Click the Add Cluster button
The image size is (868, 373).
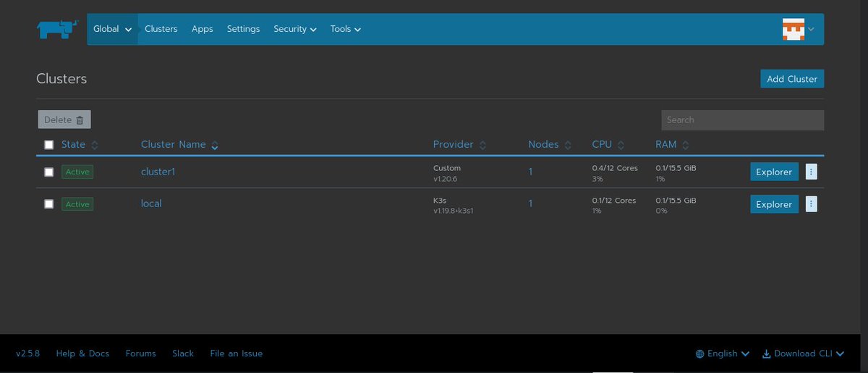792,79
